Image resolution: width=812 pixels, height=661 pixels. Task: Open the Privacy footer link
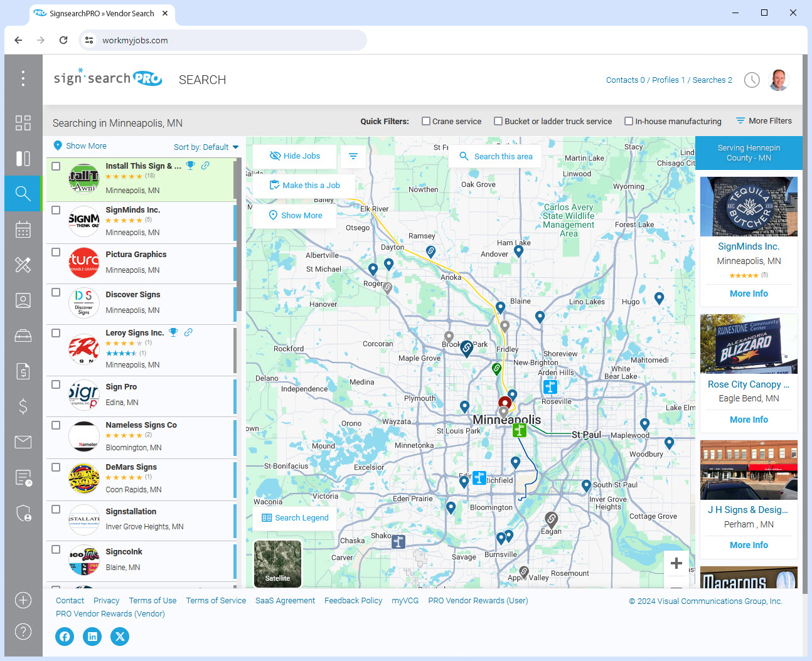(x=106, y=601)
